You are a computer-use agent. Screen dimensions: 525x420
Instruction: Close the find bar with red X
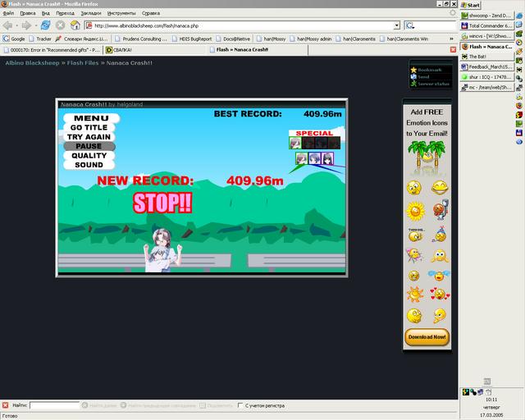tap(6, 405)
